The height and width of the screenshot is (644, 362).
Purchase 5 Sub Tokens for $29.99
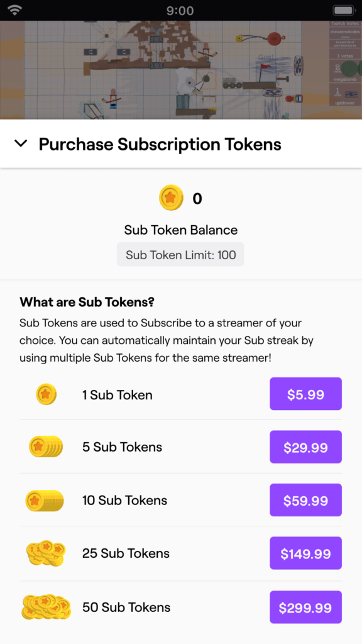pyautogui.click(x=305, y=447)
